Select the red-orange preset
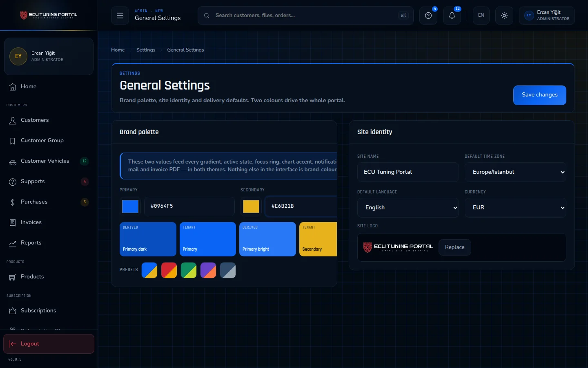This screenshot has height=368, width=588. (169, 270)
